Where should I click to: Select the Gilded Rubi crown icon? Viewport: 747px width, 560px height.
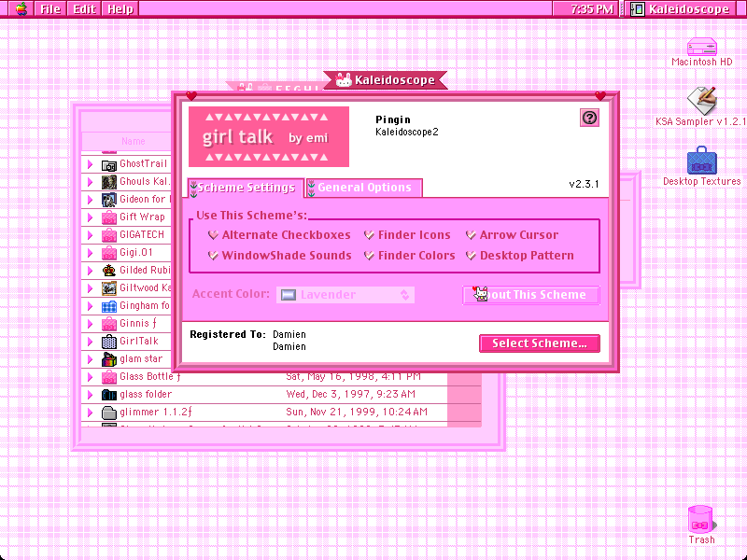(109, 271)
